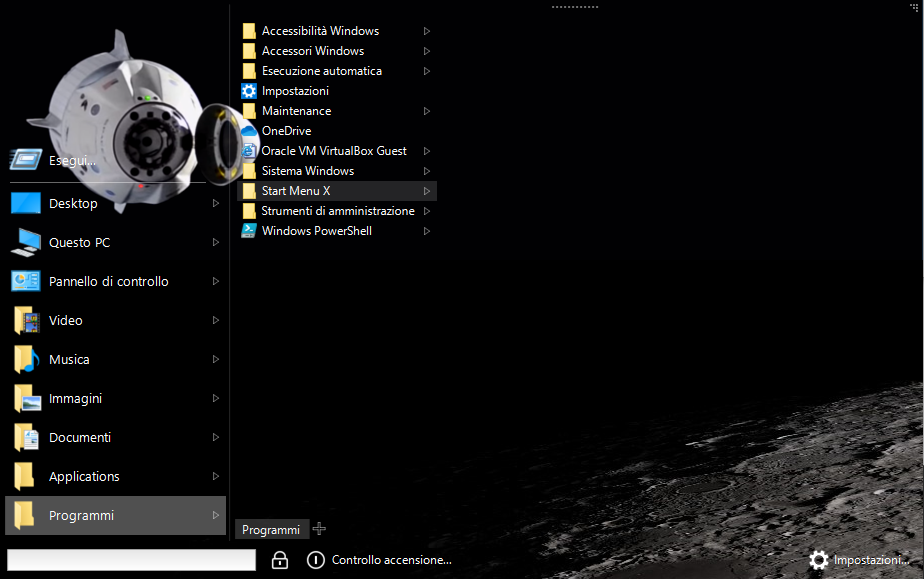The height and width of the screenshot is (579, 924).
Task: Open Impostazioni at the bottom right
Action: tap(871, 560)
